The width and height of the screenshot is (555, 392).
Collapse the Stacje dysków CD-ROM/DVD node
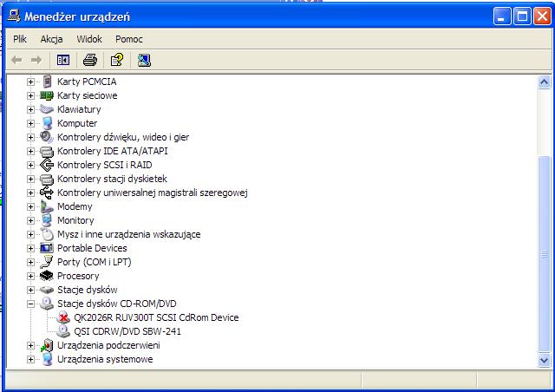(x=31, y=304)
